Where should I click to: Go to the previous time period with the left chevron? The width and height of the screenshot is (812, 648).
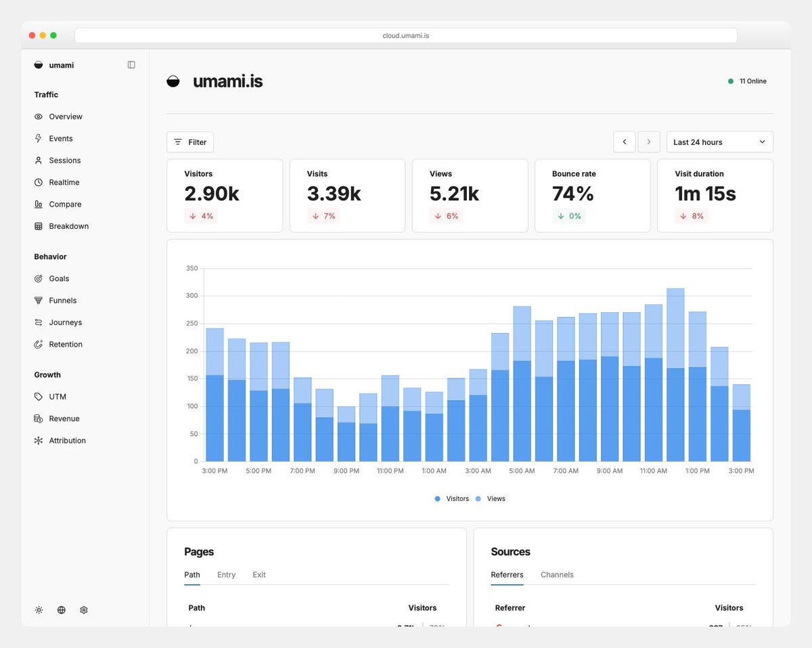tap(625, 142)
